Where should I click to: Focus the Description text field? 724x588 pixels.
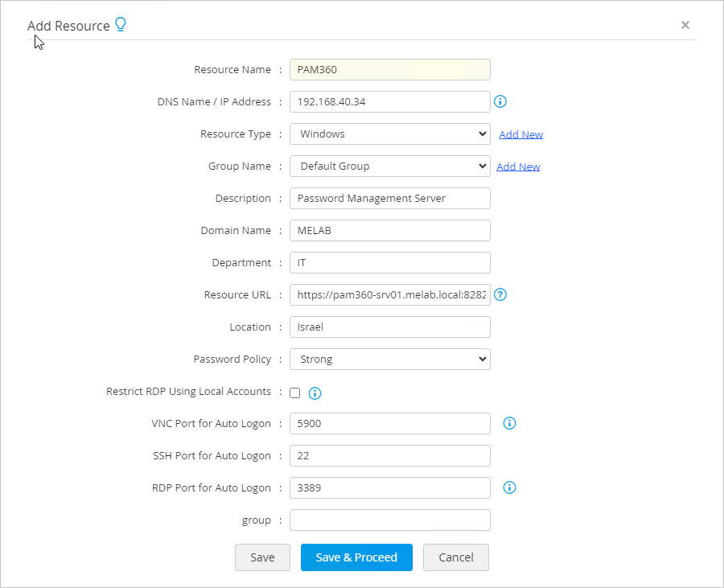(x=389, y=199)
